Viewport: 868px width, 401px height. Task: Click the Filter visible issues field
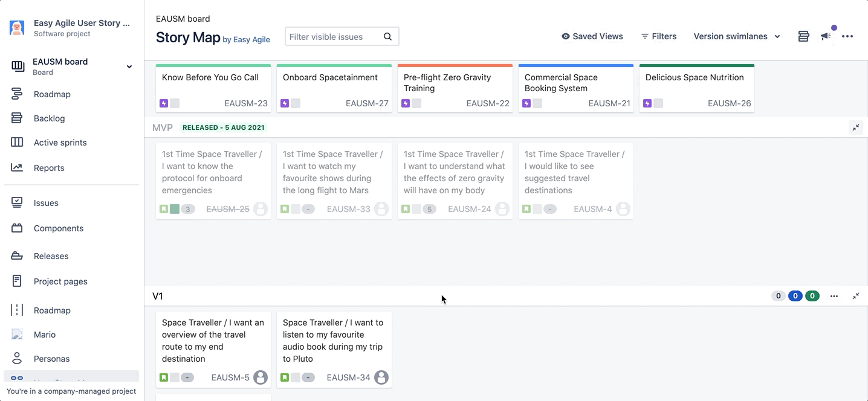(334, 37)
